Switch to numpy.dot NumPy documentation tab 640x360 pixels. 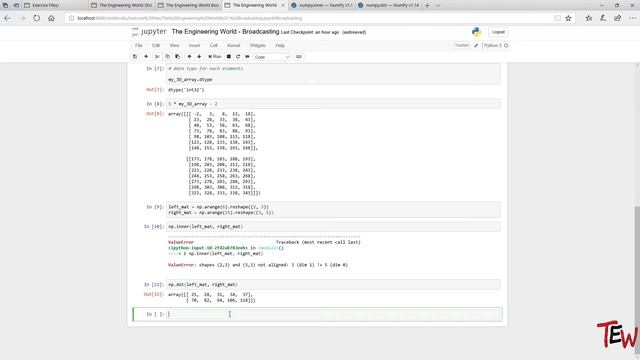pos(388,5)
